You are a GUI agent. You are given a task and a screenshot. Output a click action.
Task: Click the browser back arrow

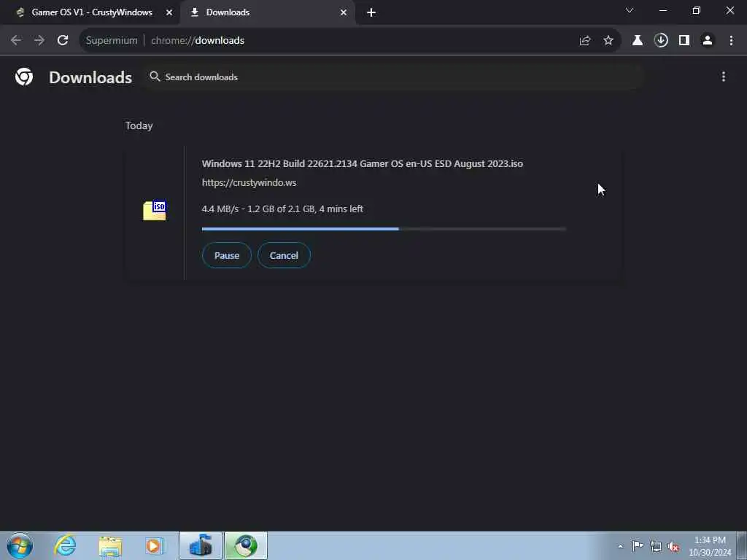click(16, 41)
